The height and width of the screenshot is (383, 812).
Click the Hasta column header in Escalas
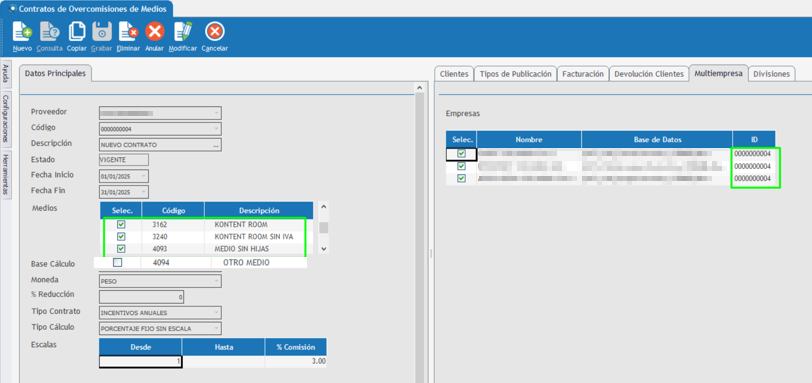223,347
